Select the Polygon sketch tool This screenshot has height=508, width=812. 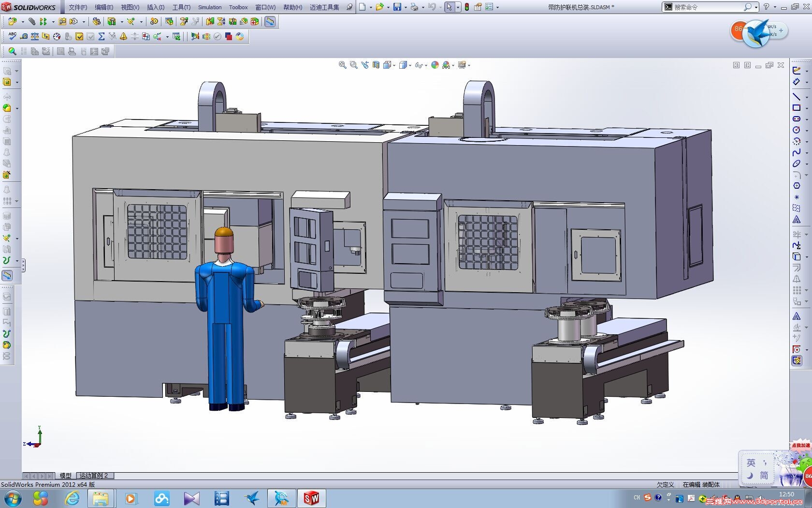tap(797, 186)
